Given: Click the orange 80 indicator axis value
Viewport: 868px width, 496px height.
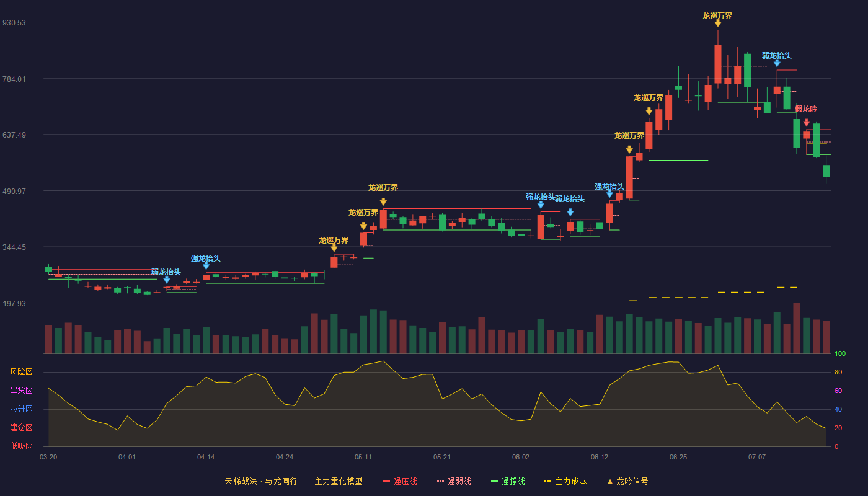Looking at the screenshot, I should point(838,372).
